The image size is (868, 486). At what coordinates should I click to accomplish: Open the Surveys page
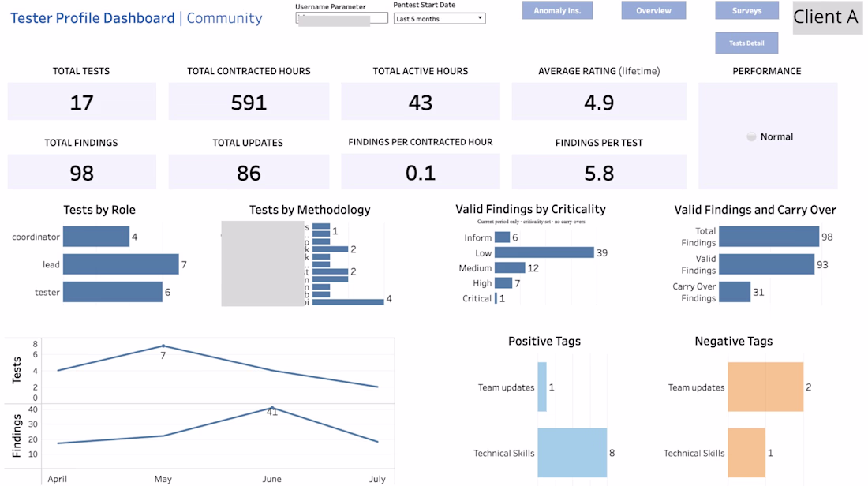coord(746,10)
